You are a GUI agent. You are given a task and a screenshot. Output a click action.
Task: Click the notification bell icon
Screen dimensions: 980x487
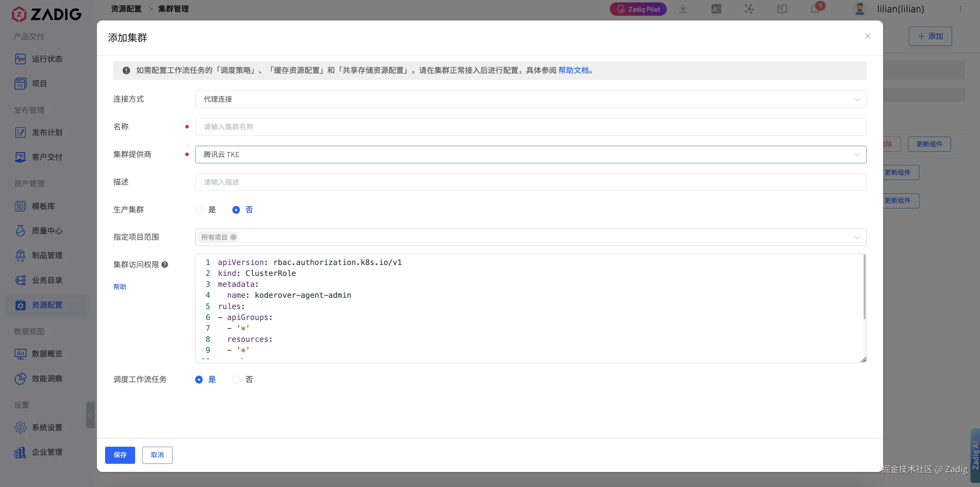815,9
